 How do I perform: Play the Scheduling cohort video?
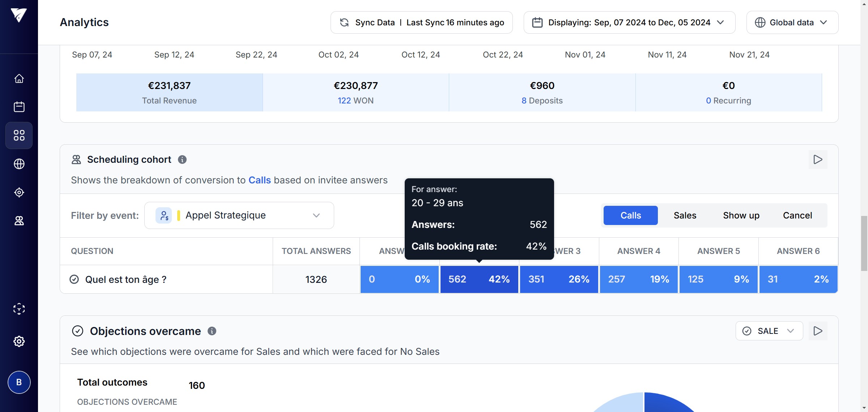[818, 160]
